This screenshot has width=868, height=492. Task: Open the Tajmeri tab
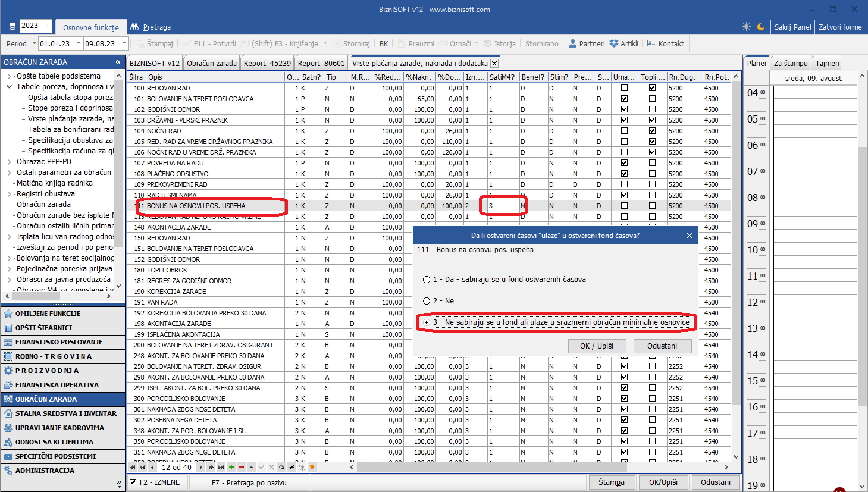click(827, 63)
